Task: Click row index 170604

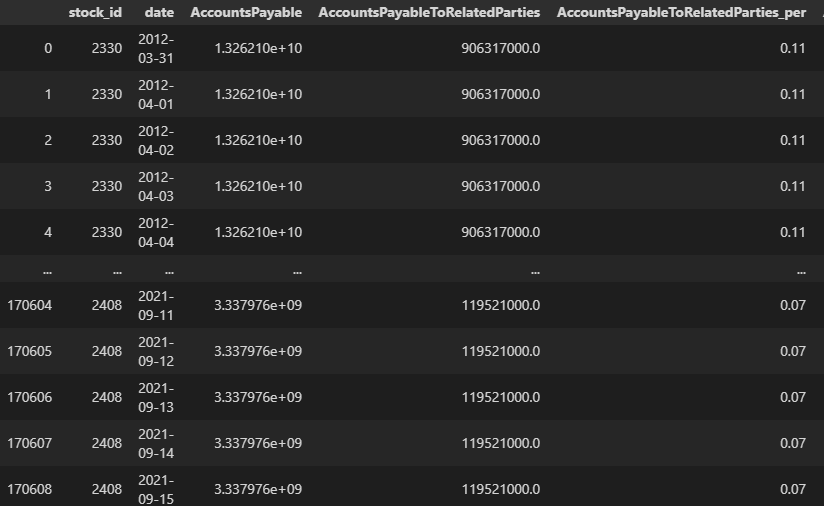Action: point(29,305)
